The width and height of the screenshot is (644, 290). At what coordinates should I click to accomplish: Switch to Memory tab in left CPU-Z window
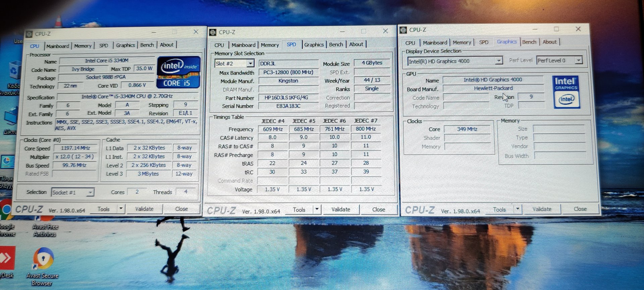[x=83, y=46]
